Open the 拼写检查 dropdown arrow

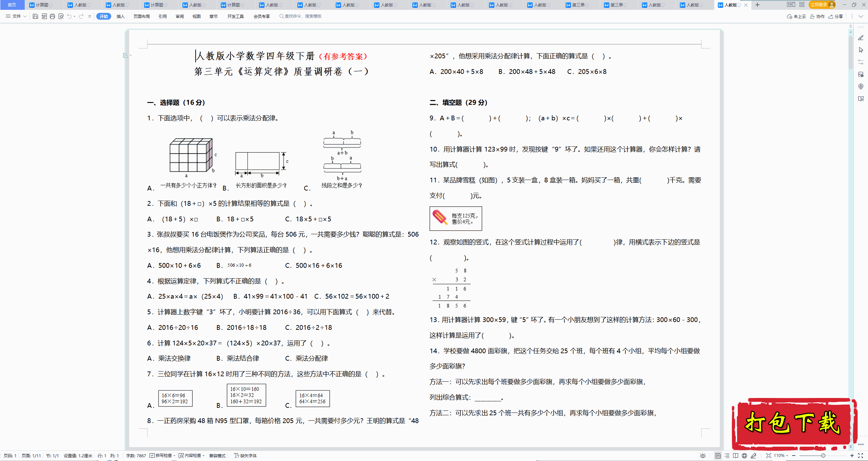coord(174,456)
